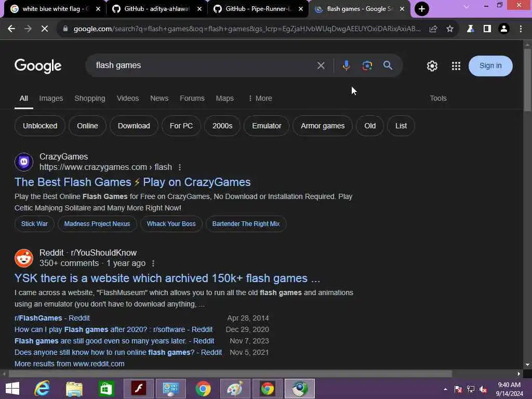The width and height of the screenshot is (532, 399).
Task: Filter results with Unblocked chip
Action: tap(40, 126)
